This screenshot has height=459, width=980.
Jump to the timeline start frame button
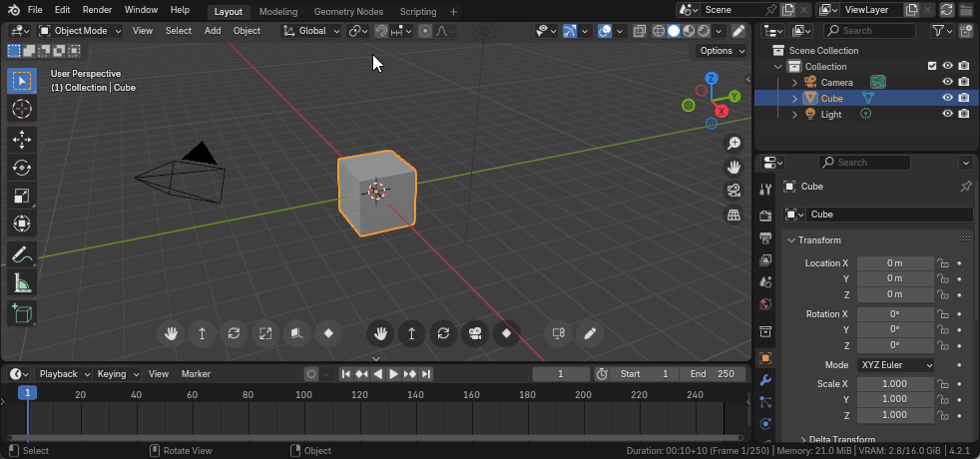click(345, 373)
